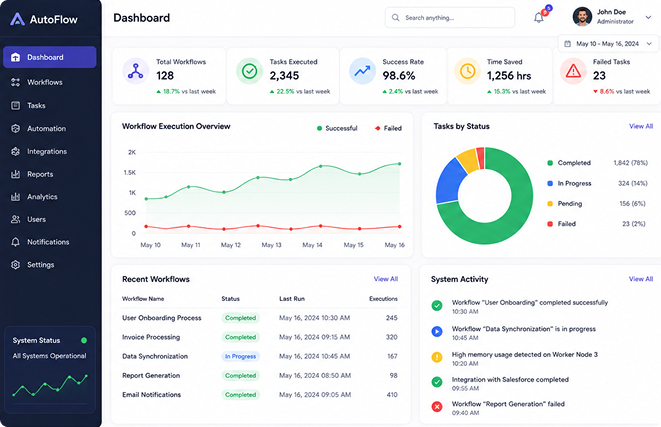The width and height of the screenshot is (661, 427).
Task: Click the yellow high memory warning icon
Action: tap(437, 357)
